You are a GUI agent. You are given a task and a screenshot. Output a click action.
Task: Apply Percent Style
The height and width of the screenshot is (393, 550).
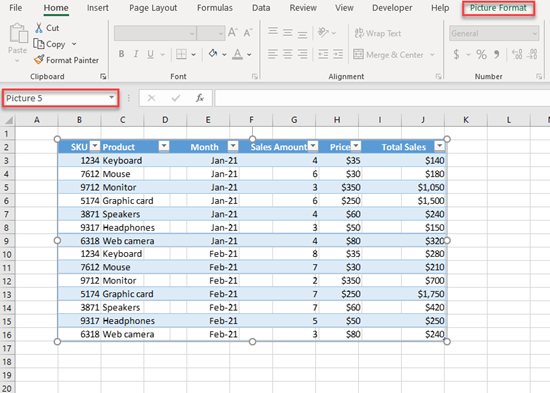tap(481, 54)
